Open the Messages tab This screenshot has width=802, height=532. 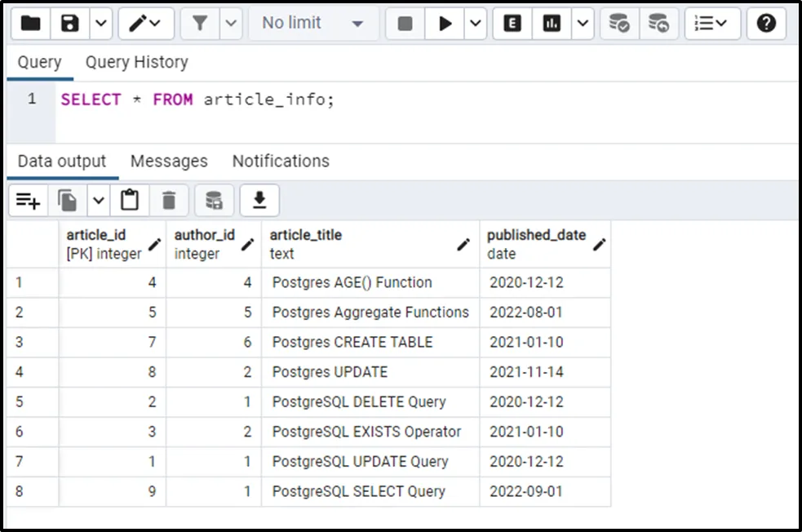169,162
